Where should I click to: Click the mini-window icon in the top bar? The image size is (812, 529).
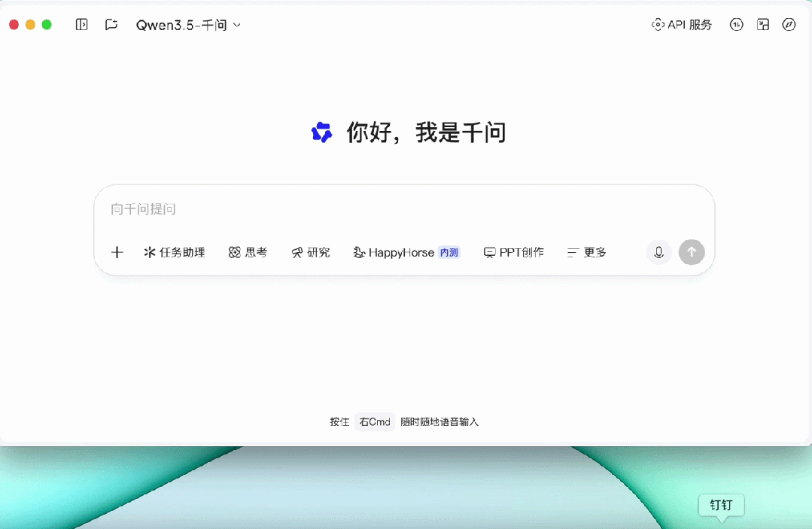[763, 24]
